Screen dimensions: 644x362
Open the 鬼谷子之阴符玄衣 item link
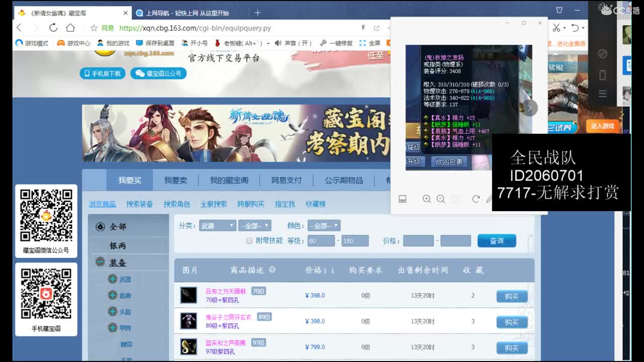228,317
